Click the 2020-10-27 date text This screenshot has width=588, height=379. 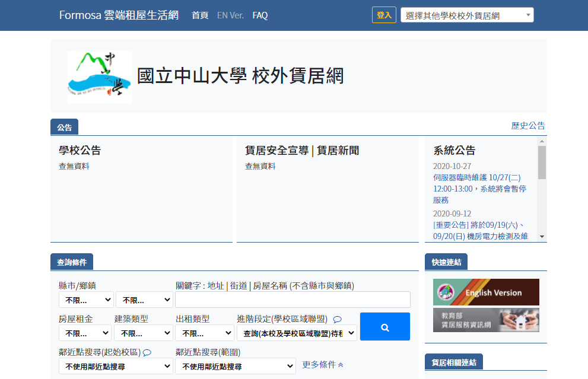click(452, 166)
